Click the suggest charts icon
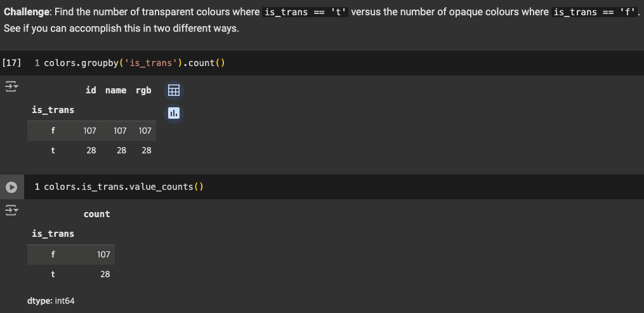 coord(174,113)
